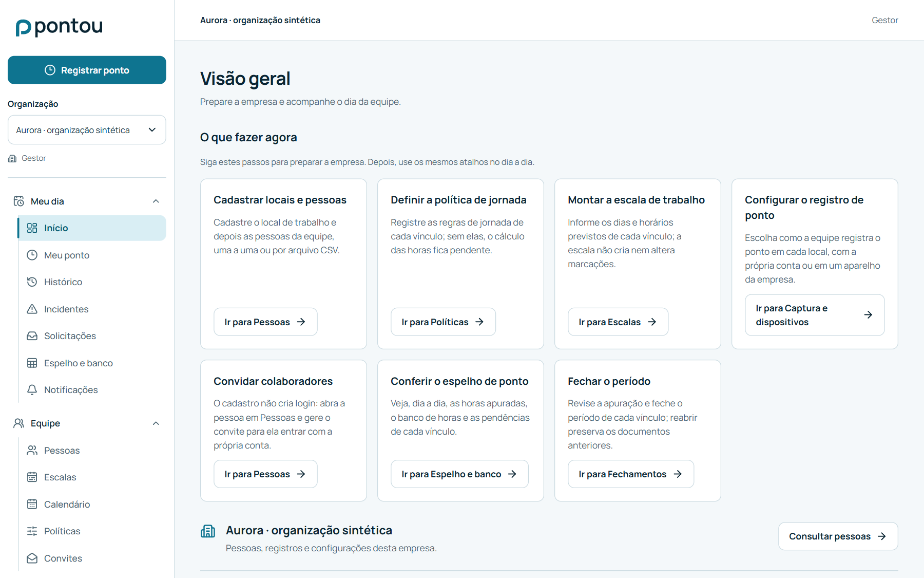Screen dimensions: 924x578
Task: Click the Solicitações inbox icon
Action: click(x=32, y=336)
